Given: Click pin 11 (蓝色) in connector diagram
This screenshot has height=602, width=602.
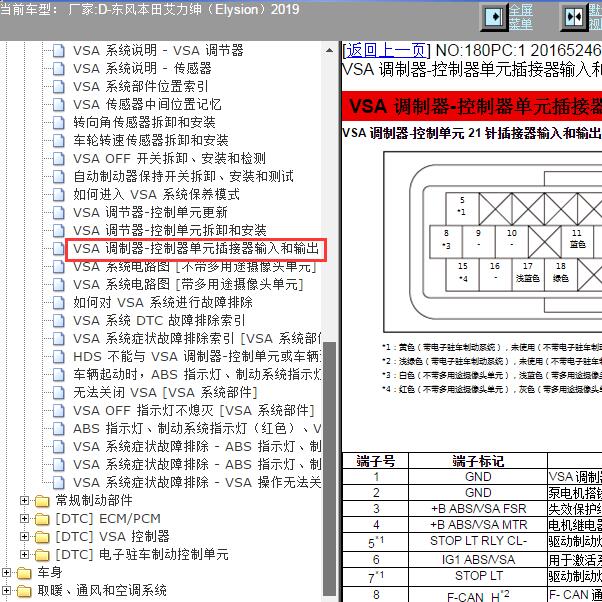Looking at the screenshot, I should [x=577, y=241].
